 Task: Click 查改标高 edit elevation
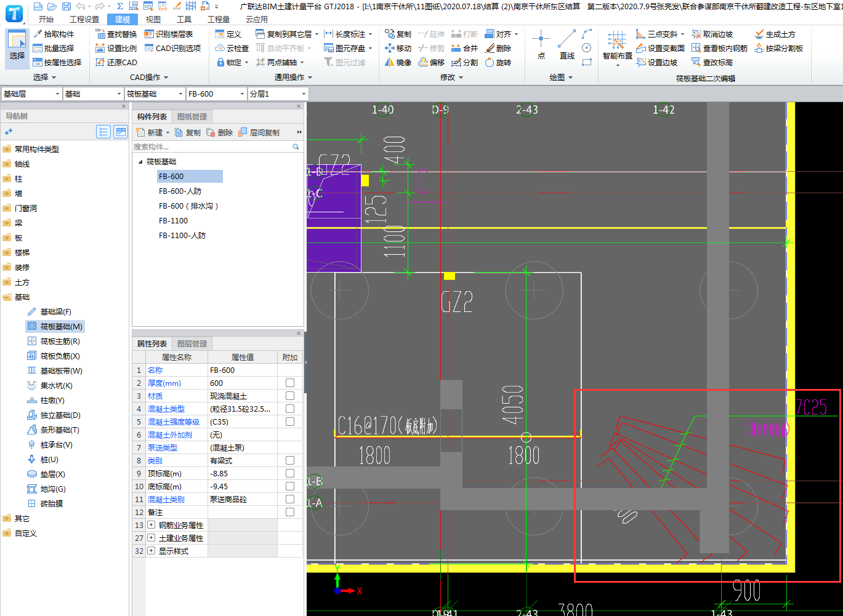point(712,62)
